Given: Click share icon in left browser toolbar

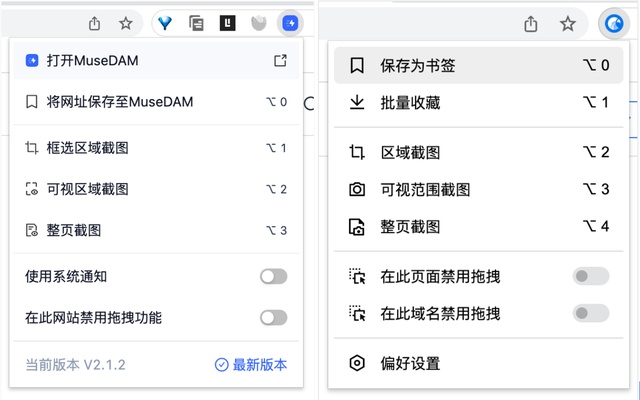Looking at the screenshot, I should coord(94,23).
